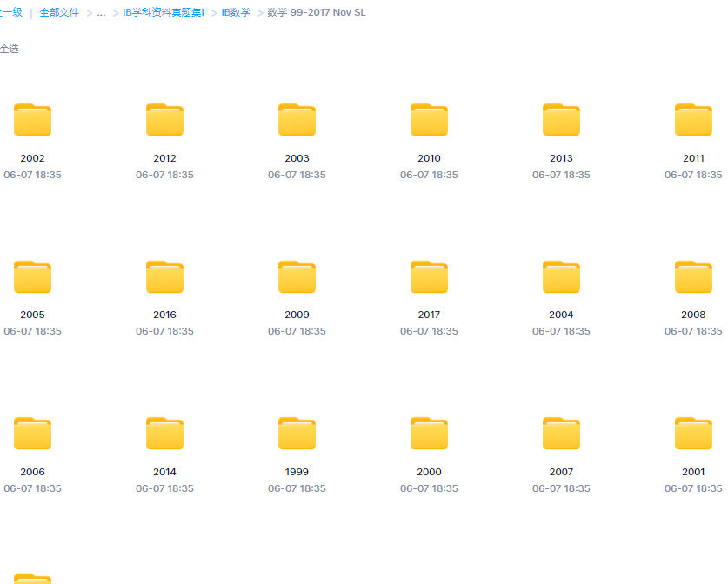Click the 2011 folder name label
The image size is (728, 584).
pyautogui.click(x=693, y=158)
